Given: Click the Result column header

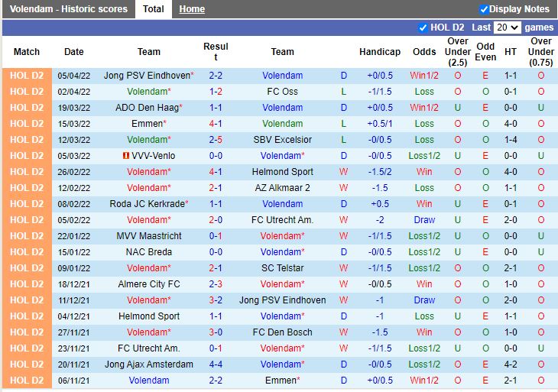Looking at the screenshot, I should [216, 52].
